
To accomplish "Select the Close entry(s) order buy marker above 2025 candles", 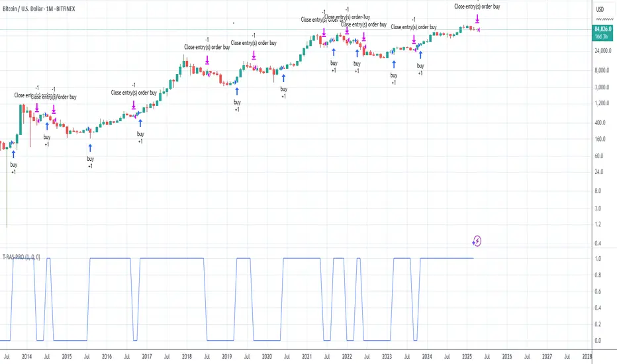I will [477, 7].
